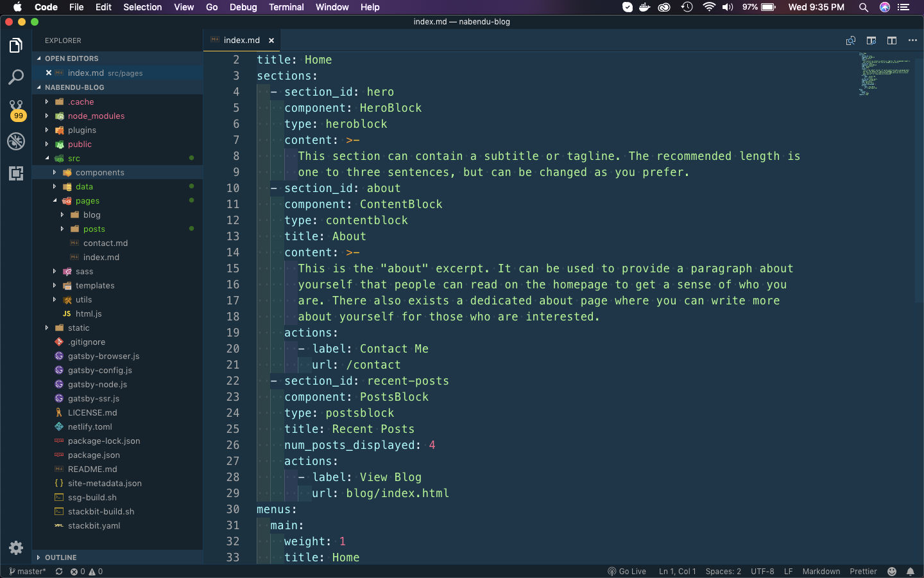The image size is (924, 578).
Task: Open package.json in explorer
Action: (x=117, y=455)
